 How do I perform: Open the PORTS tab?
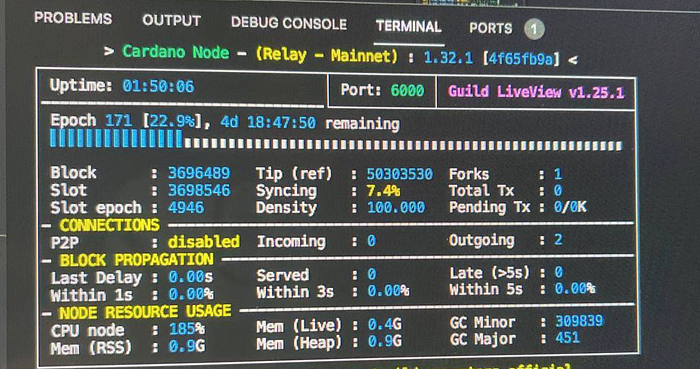490,29
